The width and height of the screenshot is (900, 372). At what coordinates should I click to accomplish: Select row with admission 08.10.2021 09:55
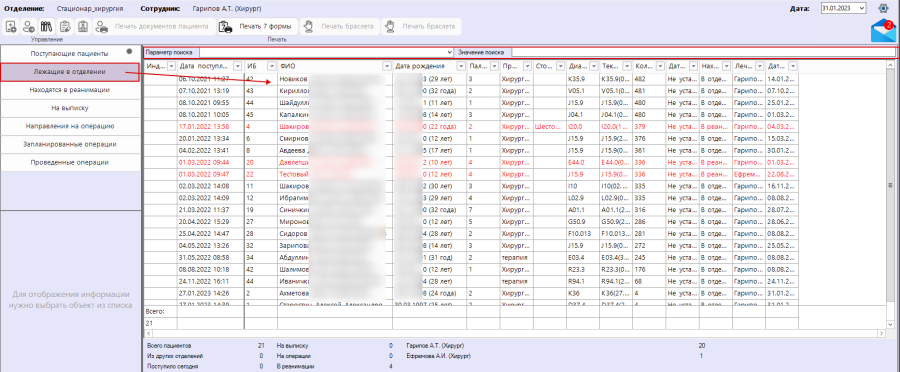pos(471,102)
